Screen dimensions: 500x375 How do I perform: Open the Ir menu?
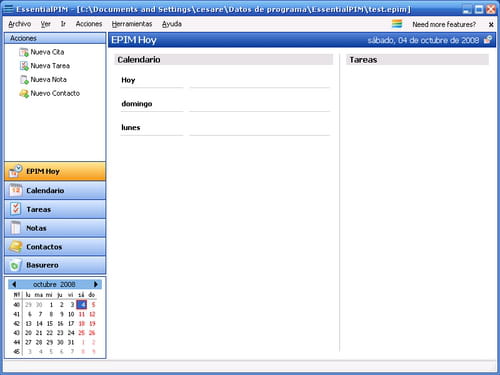click(63, 24)
